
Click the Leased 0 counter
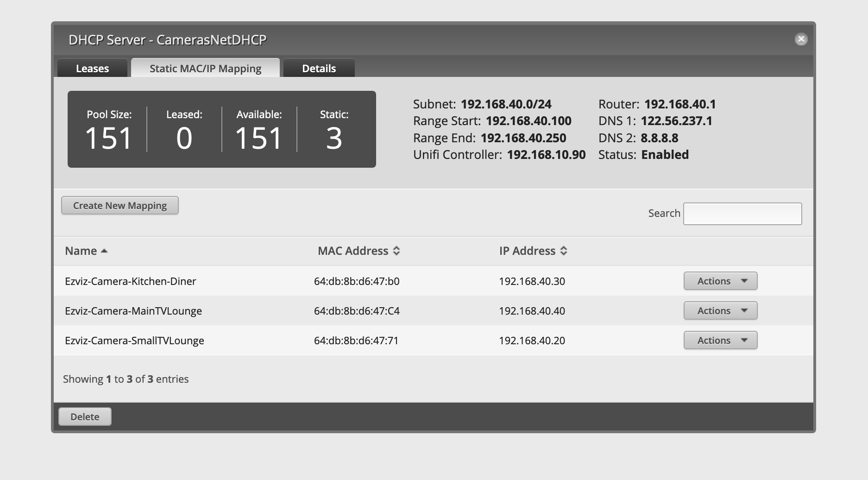point(184,130)
